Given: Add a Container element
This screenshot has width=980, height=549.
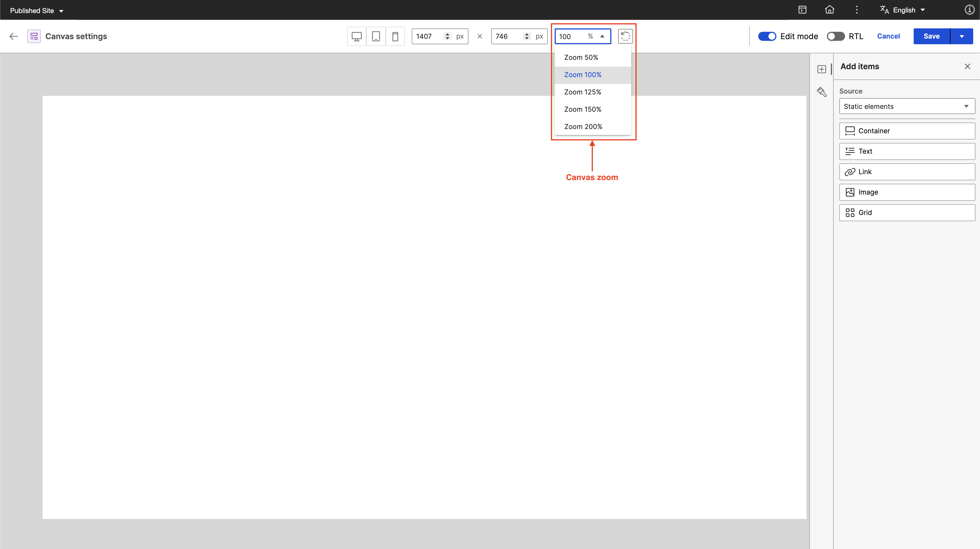Looking at the screenshot, I should click(907, 131).
